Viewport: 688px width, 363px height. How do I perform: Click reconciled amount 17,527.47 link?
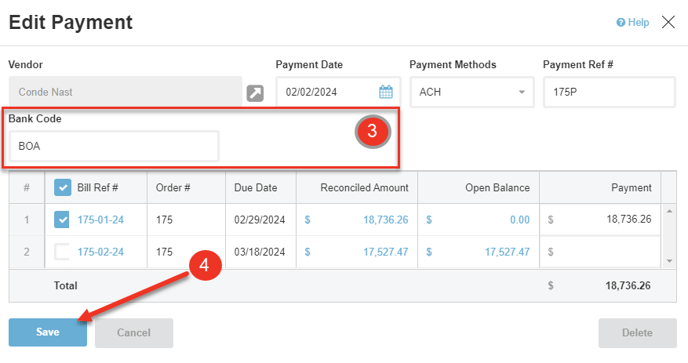[386, 252]
